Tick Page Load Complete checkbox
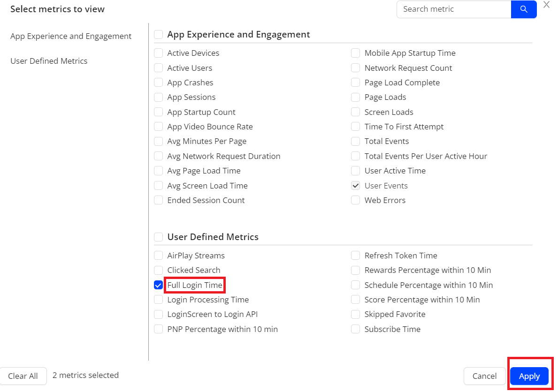 356,83
